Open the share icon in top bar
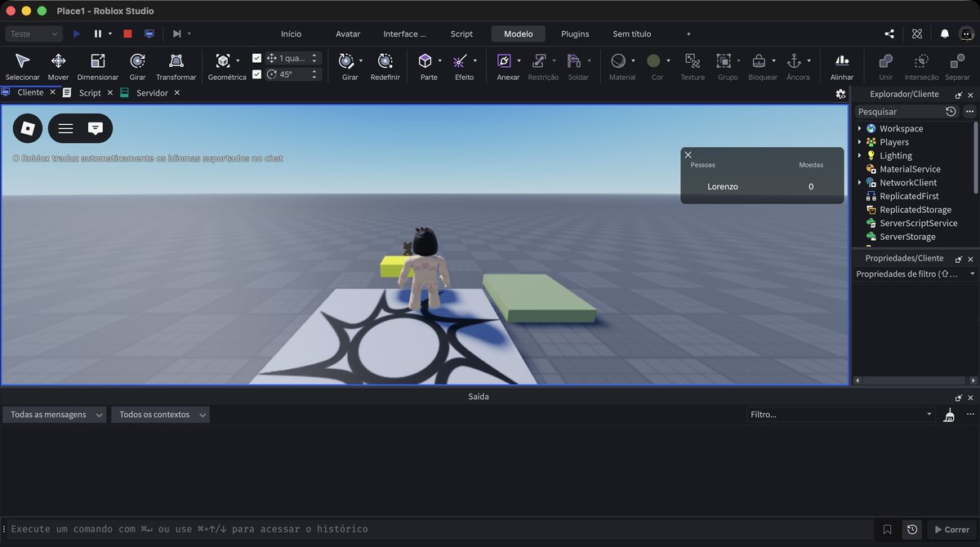 [x=889, y=33]
